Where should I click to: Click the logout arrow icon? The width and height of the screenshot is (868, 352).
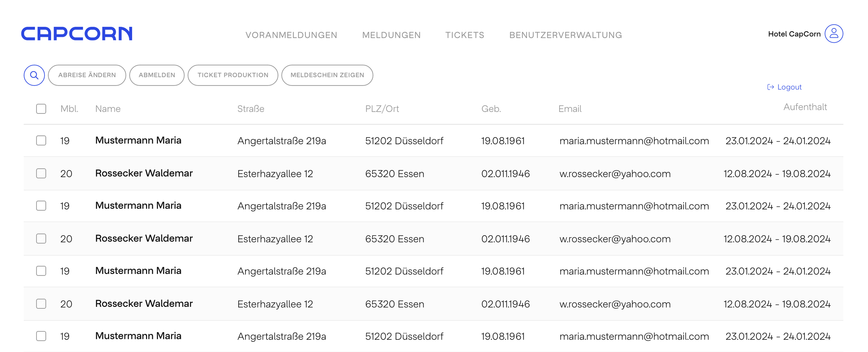(770, 87)
